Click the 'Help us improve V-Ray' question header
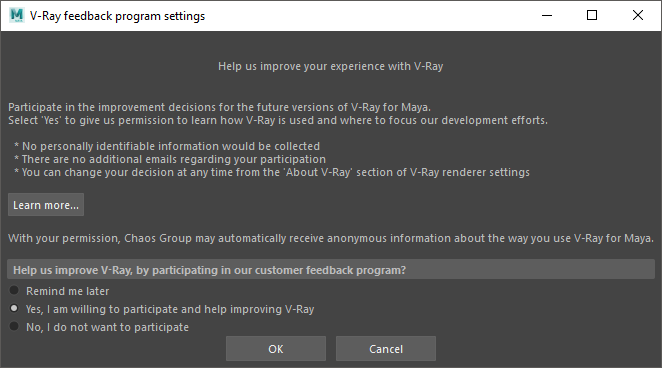This screenshot has height=368, width=662. pyautogui.click(x=331, y=269)
